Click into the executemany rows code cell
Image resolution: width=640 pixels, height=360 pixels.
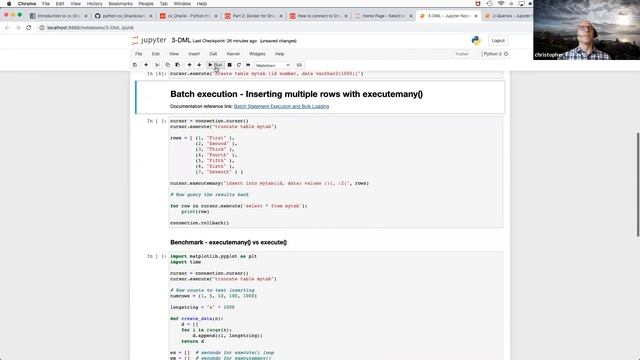click(x=336, y=172)
